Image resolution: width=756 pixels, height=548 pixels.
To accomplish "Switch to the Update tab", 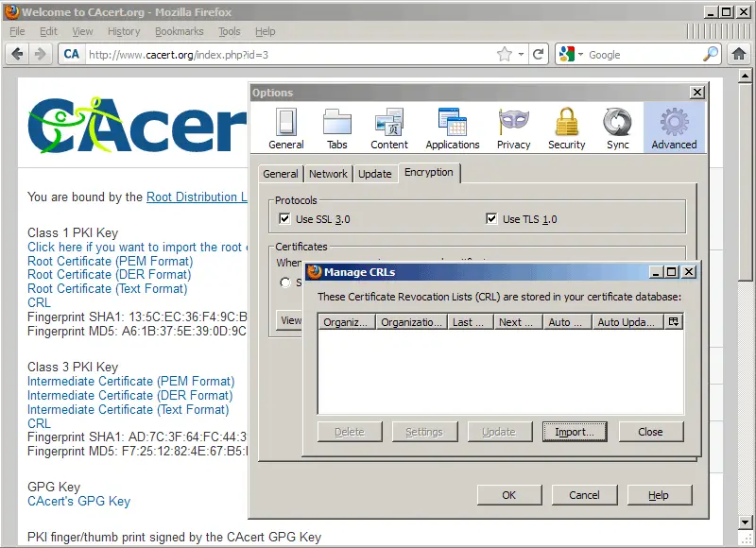I will pos(374,174).
